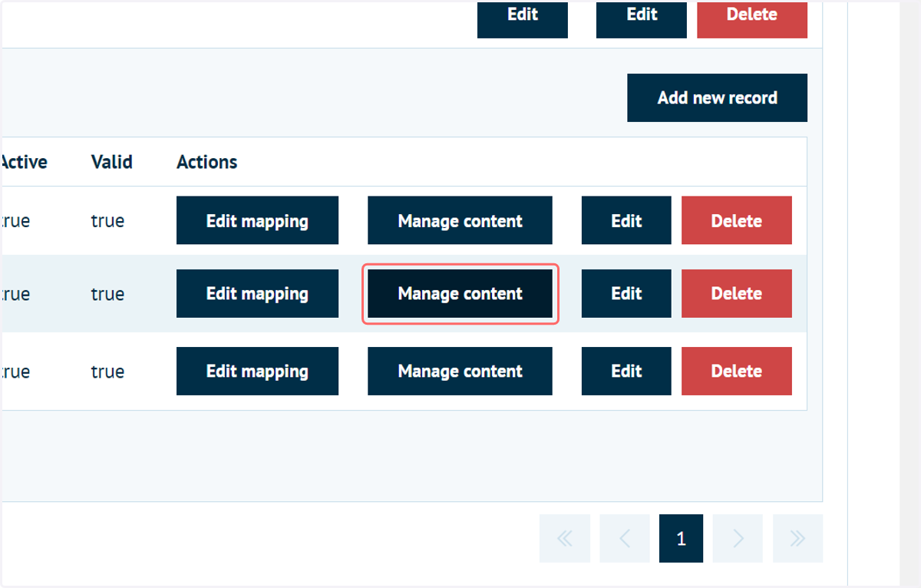Click the Valid 'true' value in the first row

pyautogui.click(x=107, y=221)
